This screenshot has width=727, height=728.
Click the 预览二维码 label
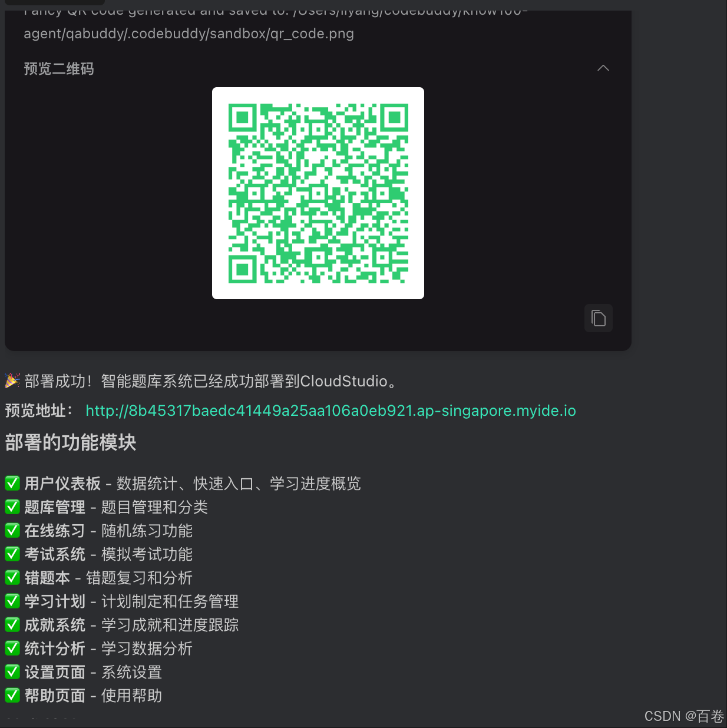pyautogui.click(x=59, y=69)
